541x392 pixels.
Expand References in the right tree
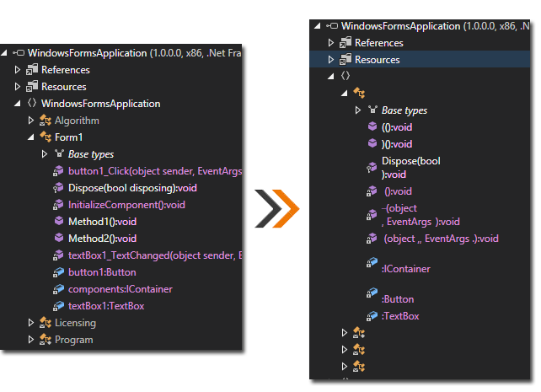coord(331,43)
